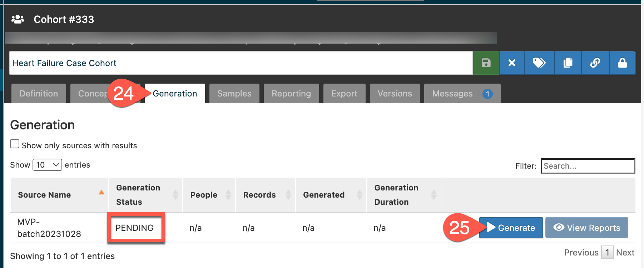Click the cohort name field

[241, 63]
